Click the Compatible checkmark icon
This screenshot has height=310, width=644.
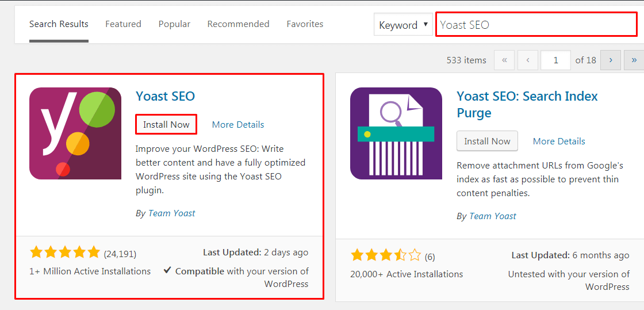[x=167, y=270]
